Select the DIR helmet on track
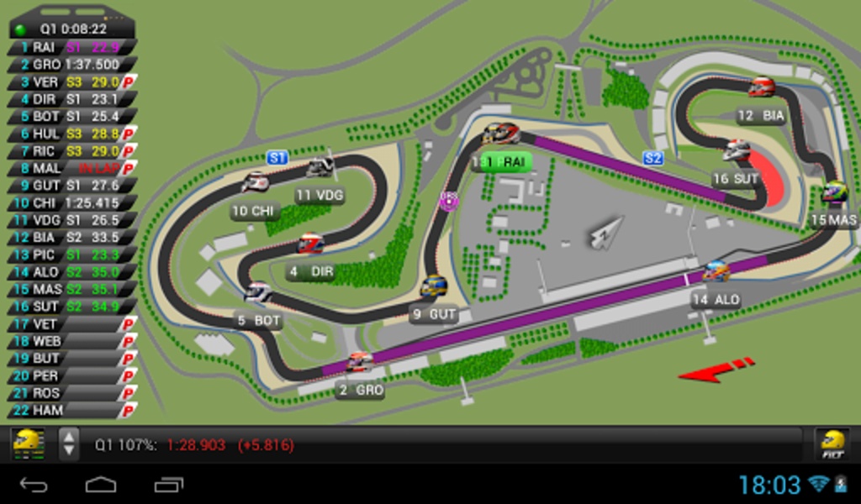This screenshot has width=861, height=504. 311,244
